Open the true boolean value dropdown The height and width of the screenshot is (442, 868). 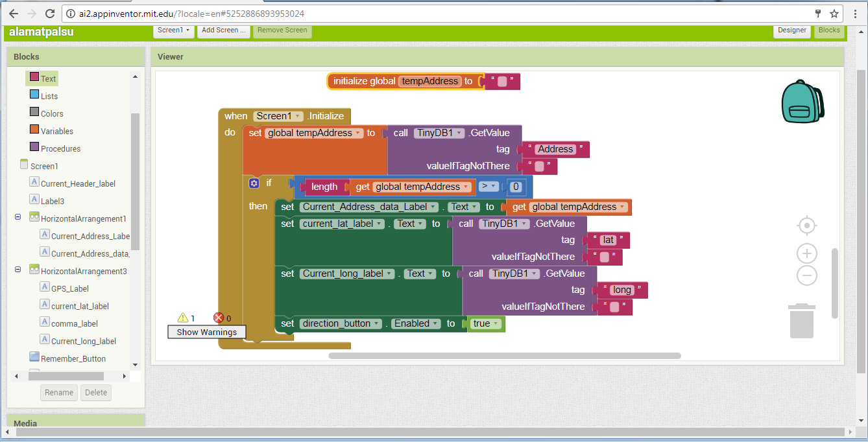tap(486, 323)
